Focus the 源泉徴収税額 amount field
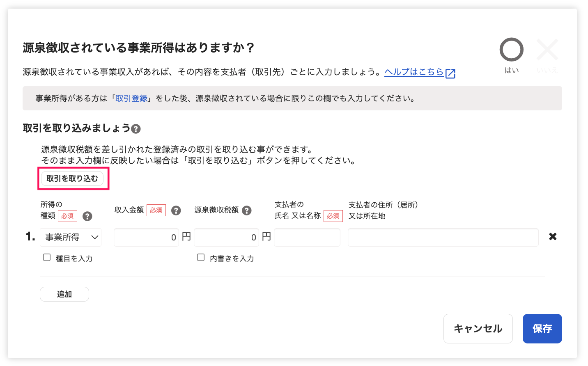Screen dimensions: 588x366 (226, 237)
